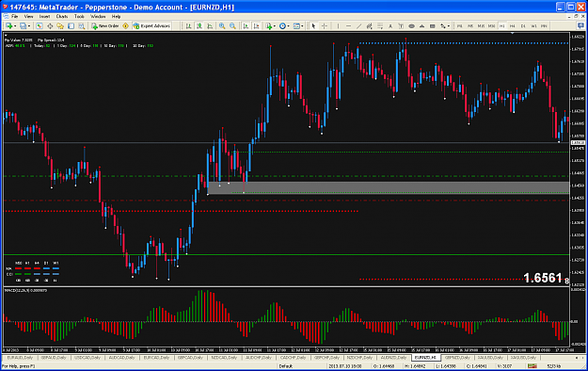This screenshot has width=588, height=371.
Task: Select the Text tool
Action: tap(390, 26)
